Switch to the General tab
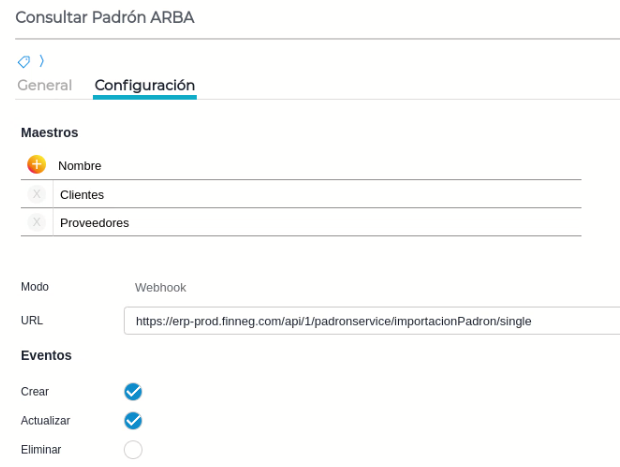 pos(44,85)
